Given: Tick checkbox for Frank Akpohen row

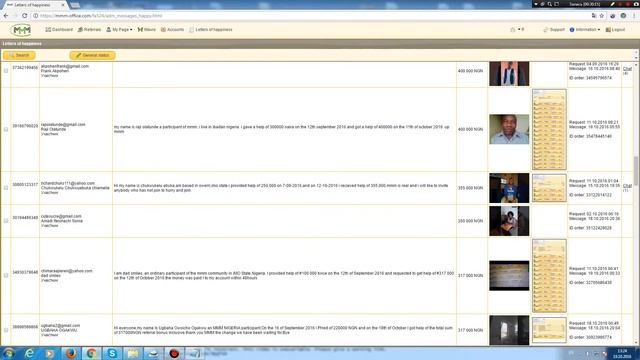Looking at the screenshot, I should point(6,71).
